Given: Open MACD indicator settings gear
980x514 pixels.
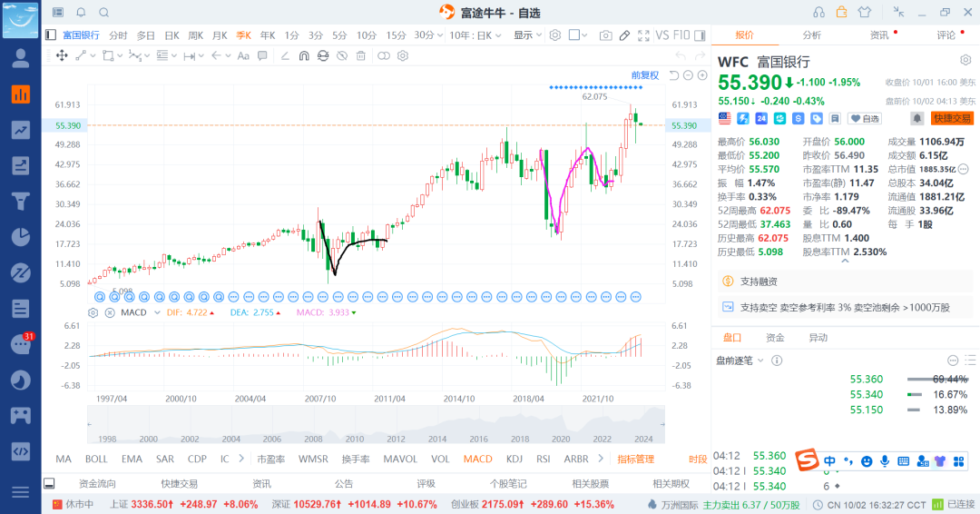Looking at the screenshot, I should coord(93,312).
